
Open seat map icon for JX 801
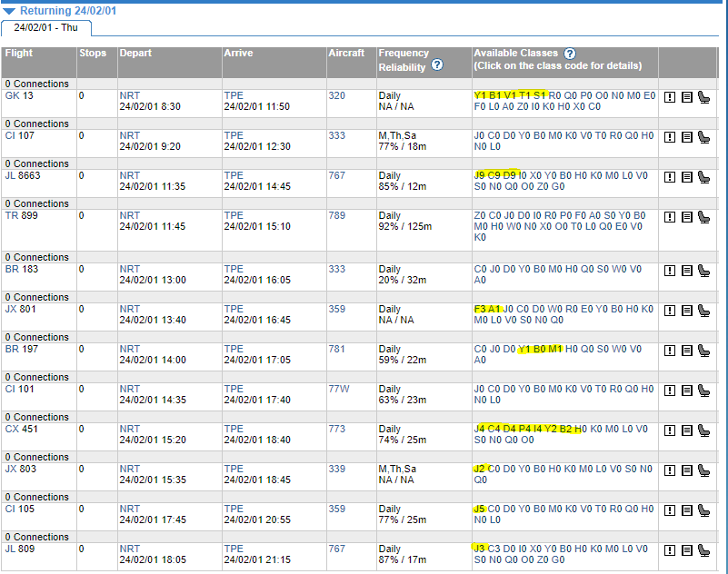(704, 311)
